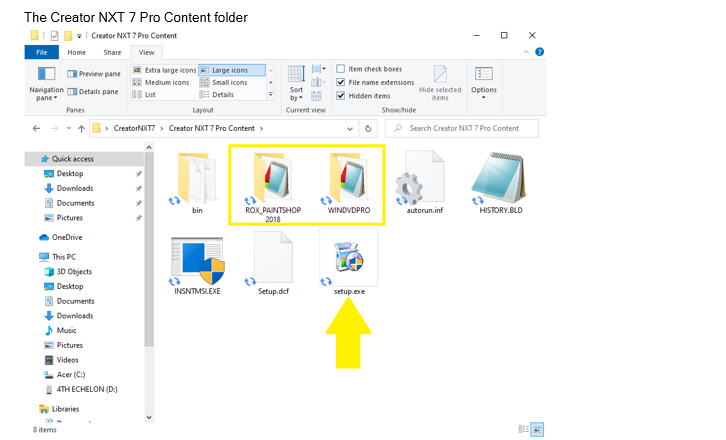Image resolution: width=726 pixels, height=440 pixels.
Task: Open the WINDVDPRO folder
Action: click(x=349, y=183)
